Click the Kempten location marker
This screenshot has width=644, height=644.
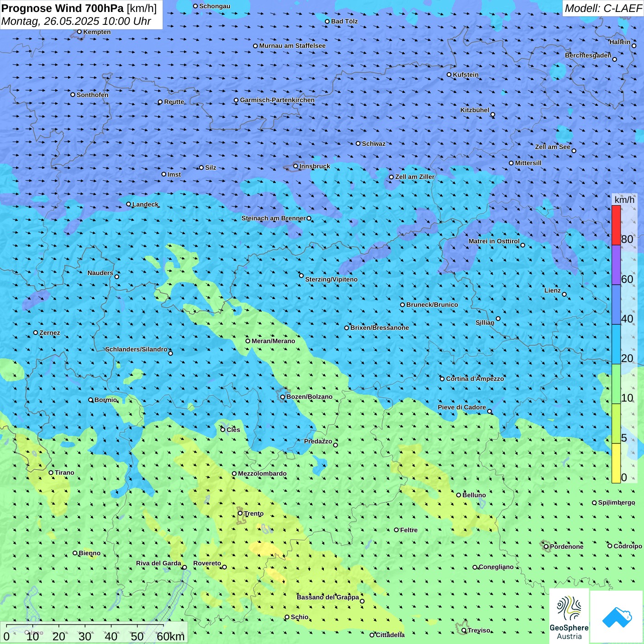80,32
